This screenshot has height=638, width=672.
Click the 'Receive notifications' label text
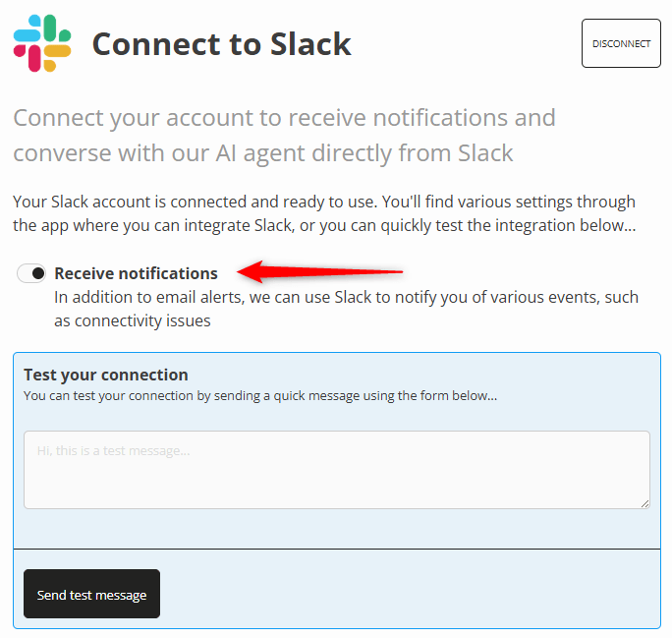[x=136, y=273]
